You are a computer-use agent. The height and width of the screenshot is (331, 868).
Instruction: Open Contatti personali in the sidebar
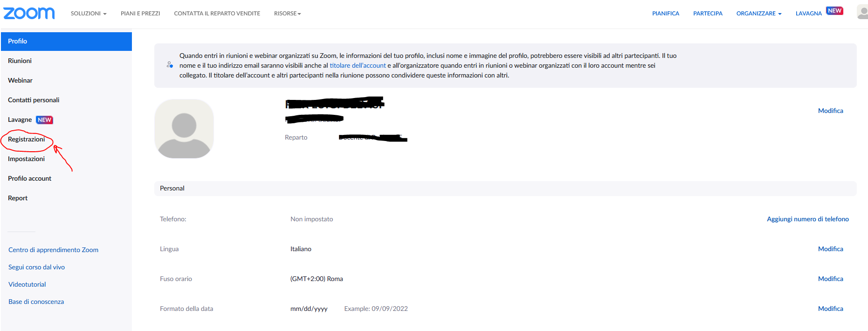34,100
